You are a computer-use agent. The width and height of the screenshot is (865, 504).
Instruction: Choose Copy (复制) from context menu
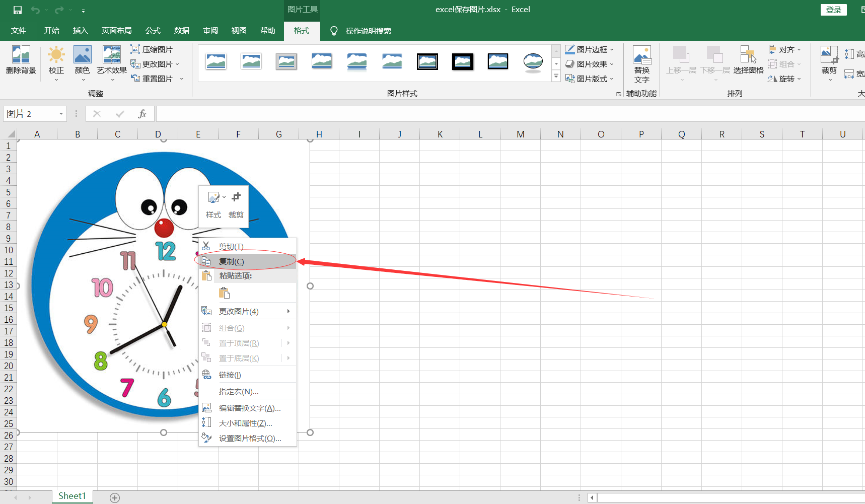(248, 261)
